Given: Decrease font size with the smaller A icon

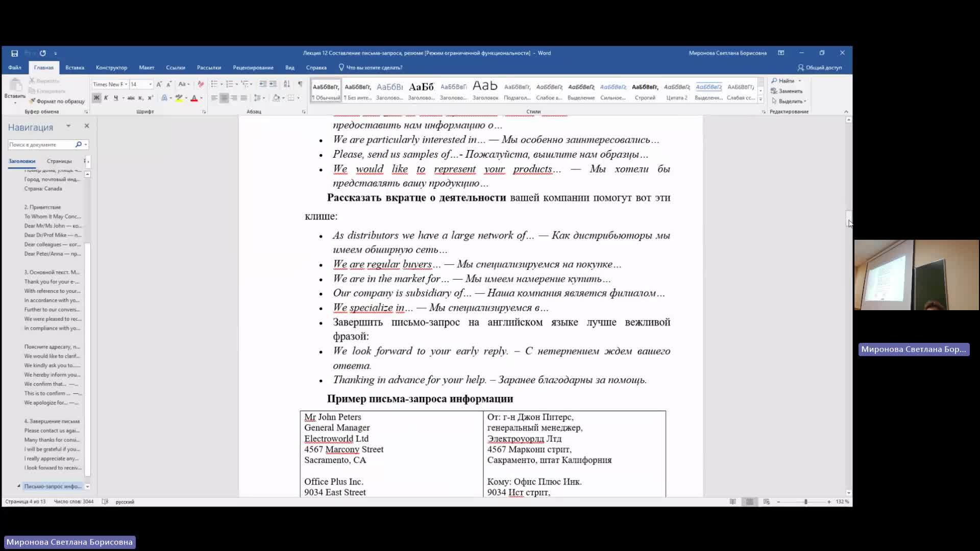Looking at the screenshot, I should [168, 84].
